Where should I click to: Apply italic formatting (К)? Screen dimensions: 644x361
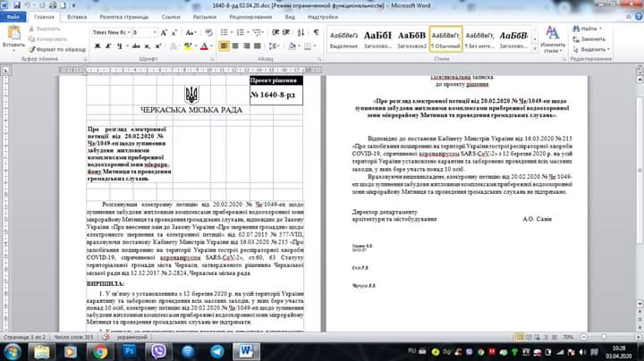click(x=108, y=46)
